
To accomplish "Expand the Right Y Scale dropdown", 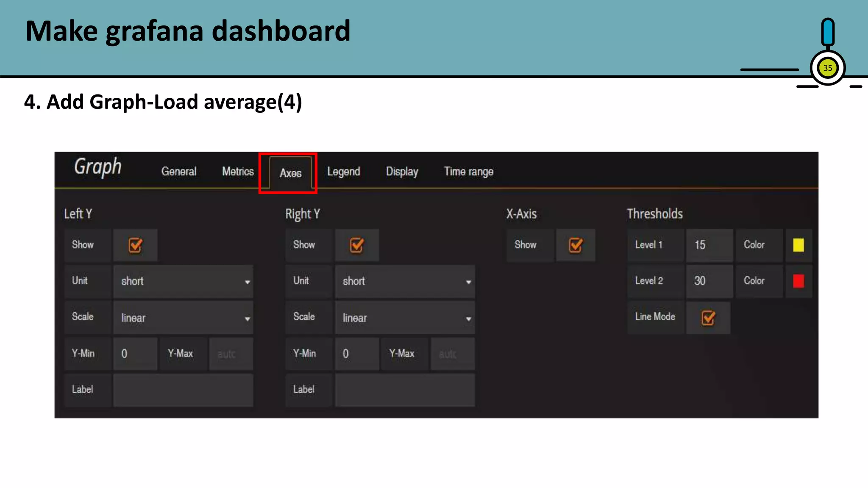I will [405, 318].
